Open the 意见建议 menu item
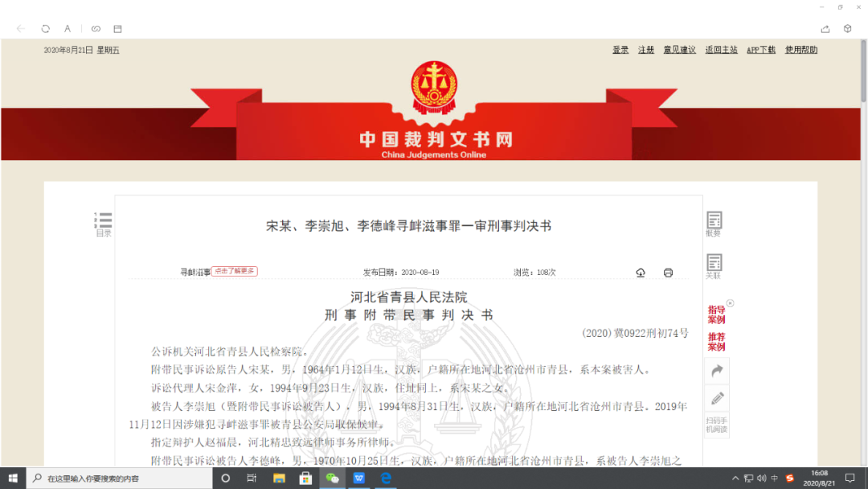 [679, 49]
